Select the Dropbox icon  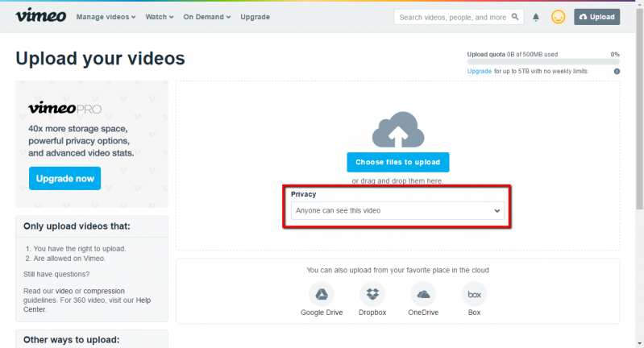tap(372, 294)
